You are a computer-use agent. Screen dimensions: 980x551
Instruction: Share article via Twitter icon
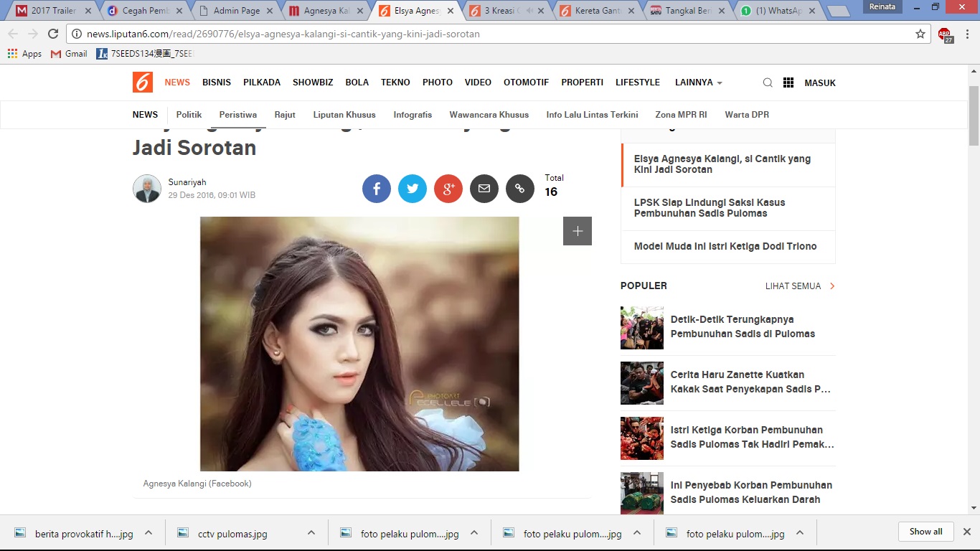413,189
